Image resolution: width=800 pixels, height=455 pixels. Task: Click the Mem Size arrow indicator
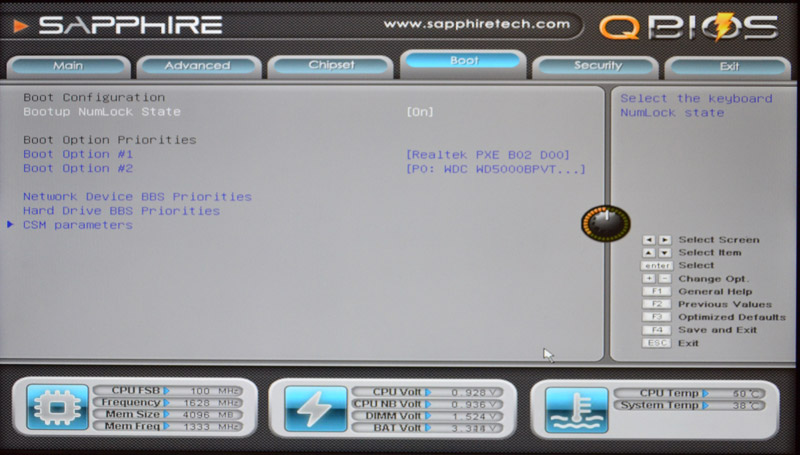166,414
